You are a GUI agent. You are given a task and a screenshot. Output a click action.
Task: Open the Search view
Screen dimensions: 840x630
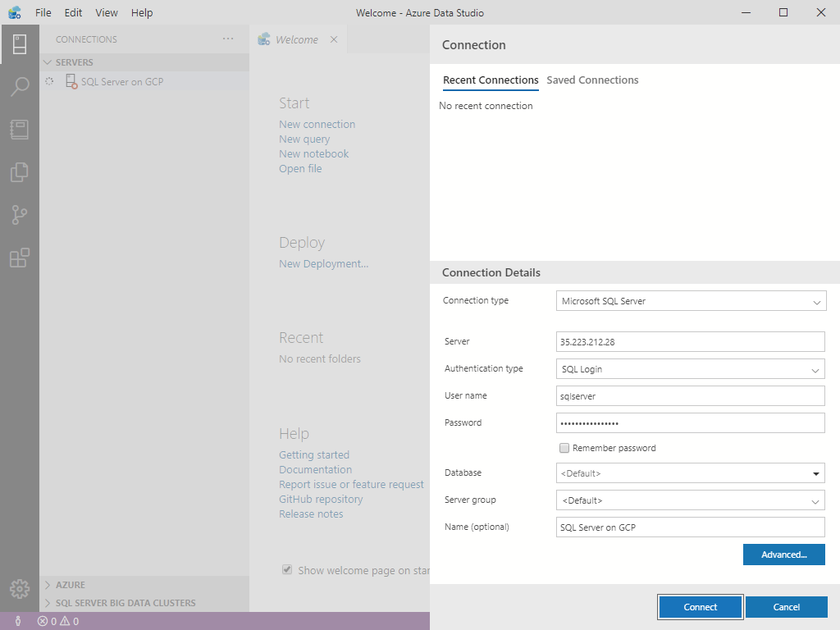tap(20, 87)
